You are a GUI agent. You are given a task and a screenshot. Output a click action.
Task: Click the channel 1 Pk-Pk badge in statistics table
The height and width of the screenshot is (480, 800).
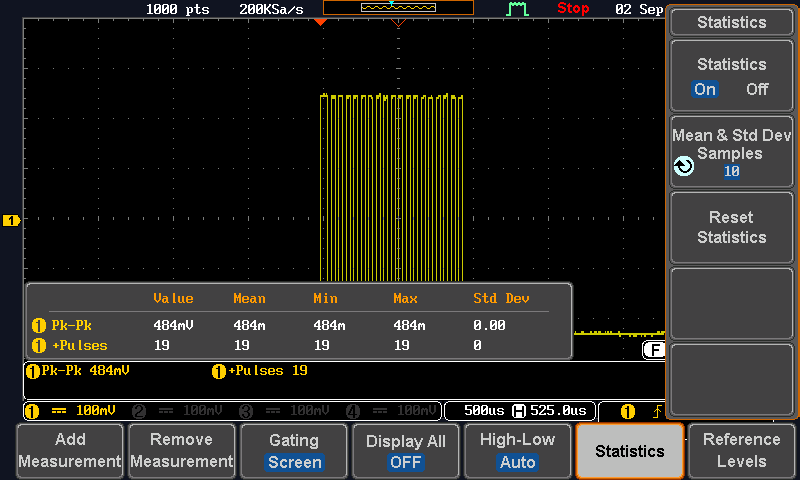[x=39, y=325]
